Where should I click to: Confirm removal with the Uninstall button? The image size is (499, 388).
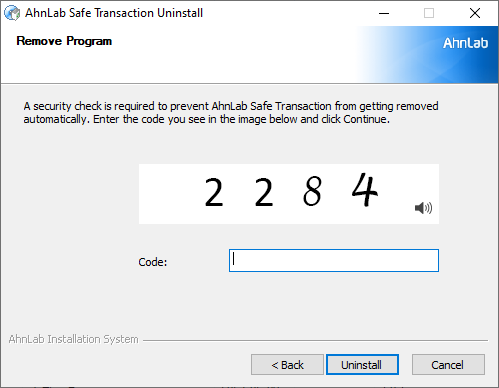pos(362,365)
